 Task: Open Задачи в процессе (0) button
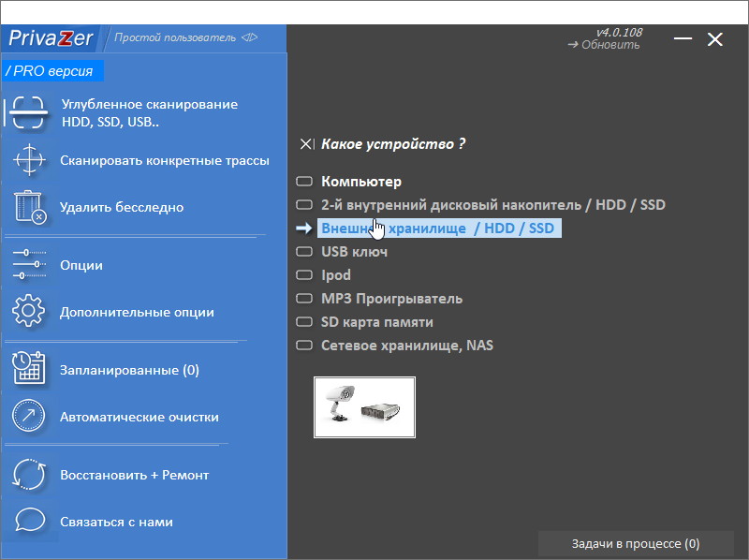pyautogui.click(x=636, y=544)
